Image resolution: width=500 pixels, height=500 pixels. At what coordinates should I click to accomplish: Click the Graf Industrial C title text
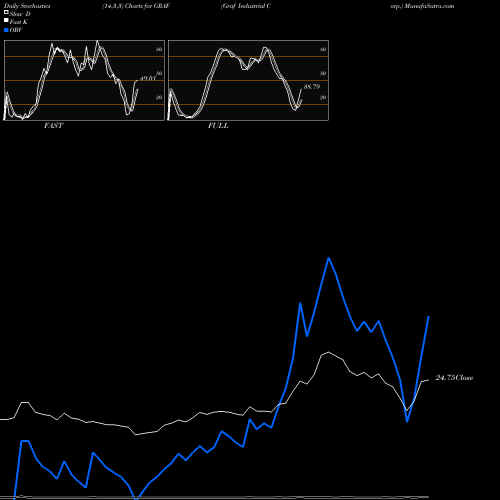coord(246,6)
